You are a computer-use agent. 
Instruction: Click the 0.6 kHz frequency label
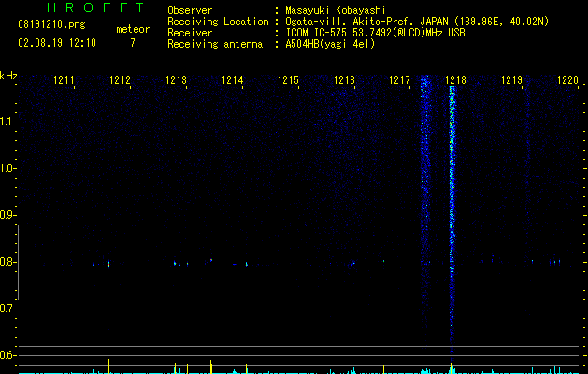[7, 355]
